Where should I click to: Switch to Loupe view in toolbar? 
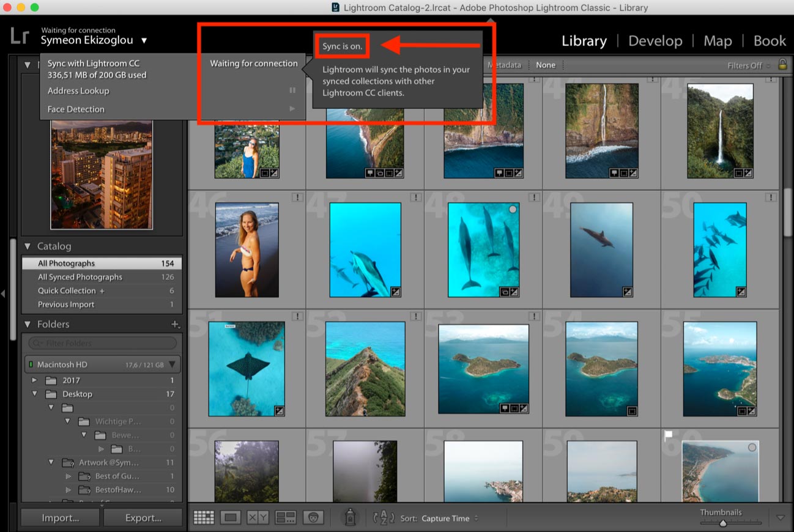pyautogui.click(x=231, y=517)
